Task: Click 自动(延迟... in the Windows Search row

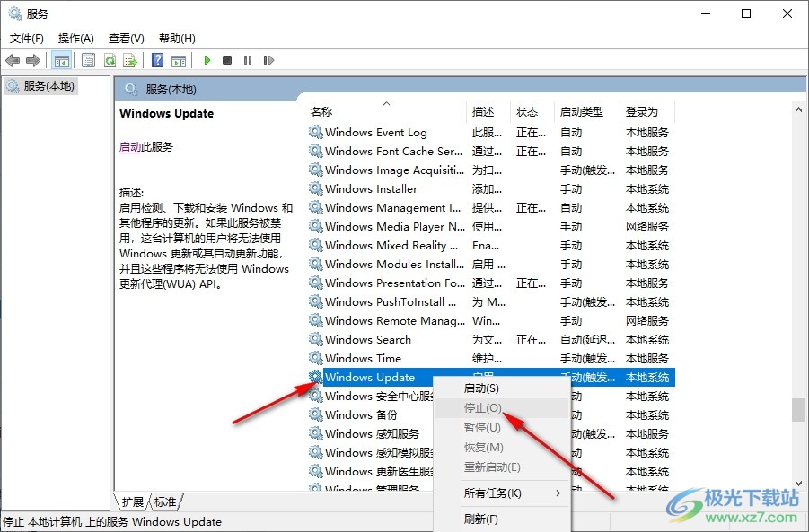Action: pos(587,340)
